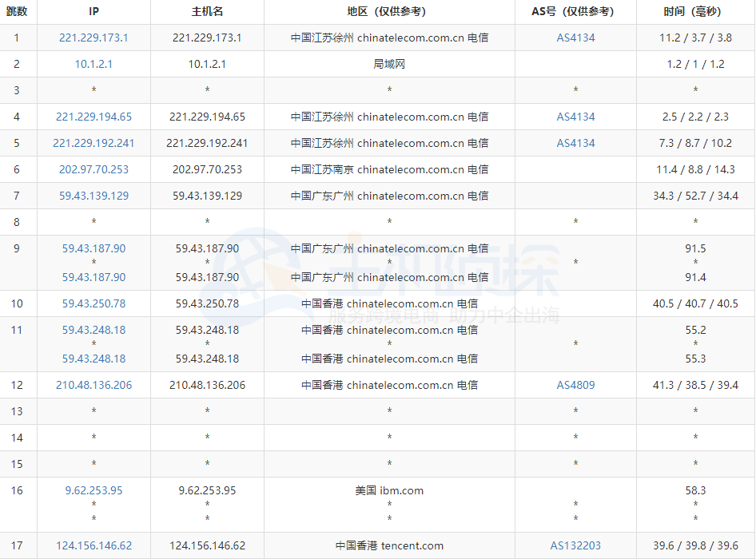Click the 时间 (毫秒) column header

point(695,11)
